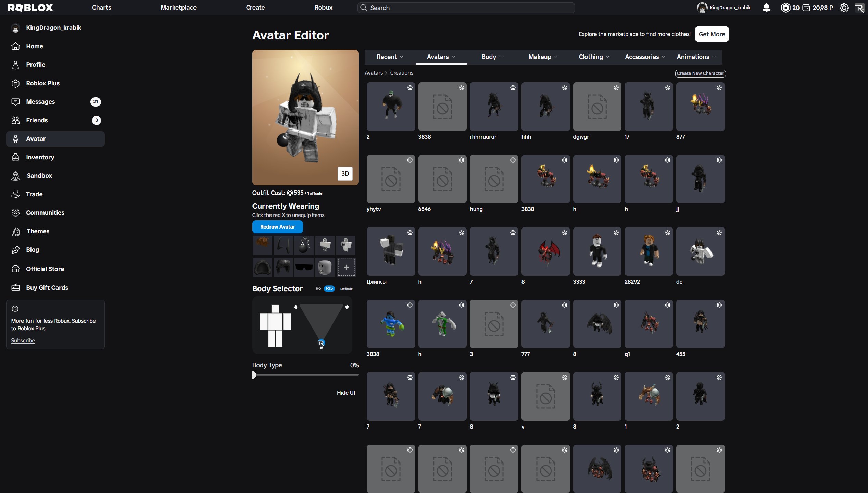Open KingDragon_krabik profile in top bar
Viewport: 868px width, 493px height.
[x=723, y=8]
